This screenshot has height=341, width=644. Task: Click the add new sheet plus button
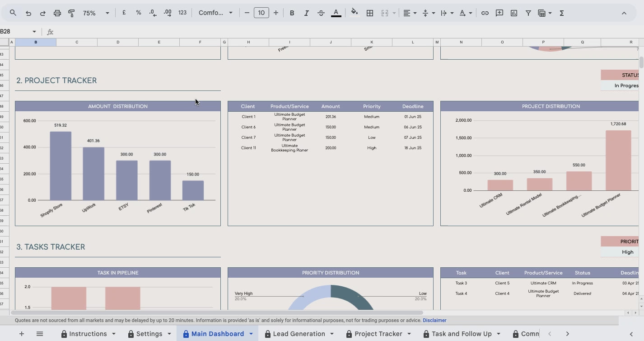point(21,334)
